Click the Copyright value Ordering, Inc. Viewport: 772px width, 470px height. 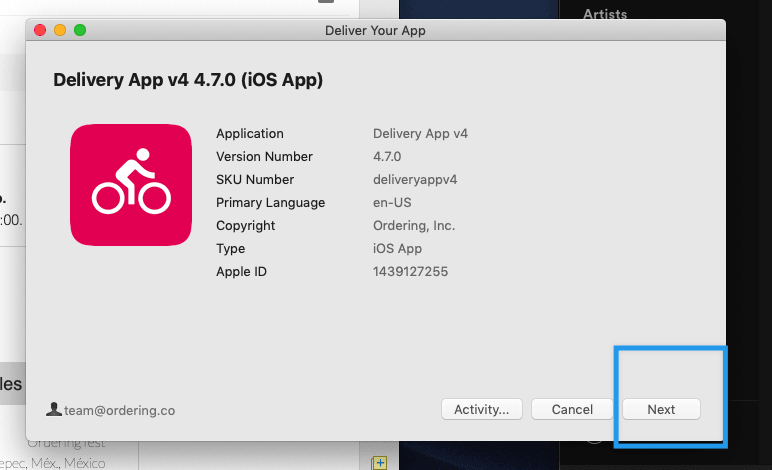(414, 225)
